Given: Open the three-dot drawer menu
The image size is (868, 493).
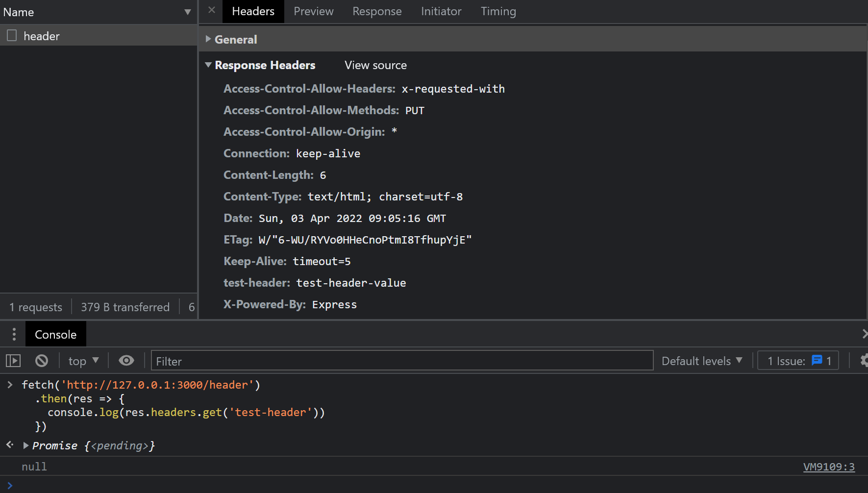Looking at the screenshot, I should [x=14, y=334].
